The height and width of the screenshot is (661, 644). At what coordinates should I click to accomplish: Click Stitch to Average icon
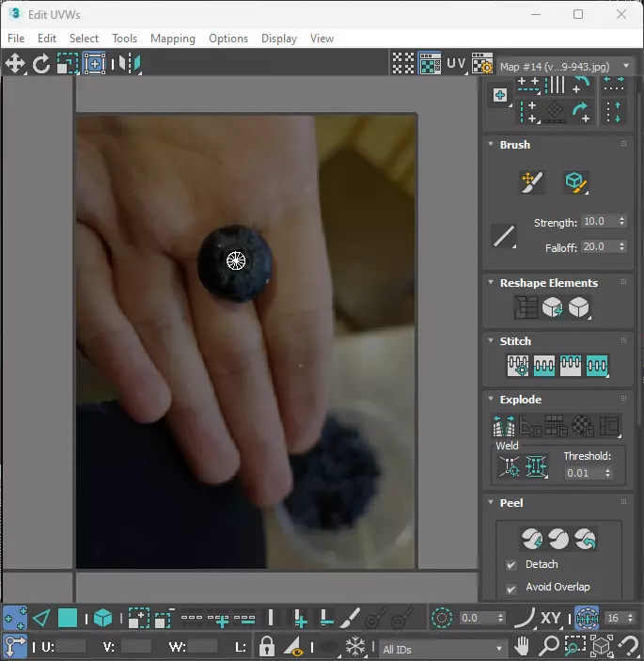[544, 366]
